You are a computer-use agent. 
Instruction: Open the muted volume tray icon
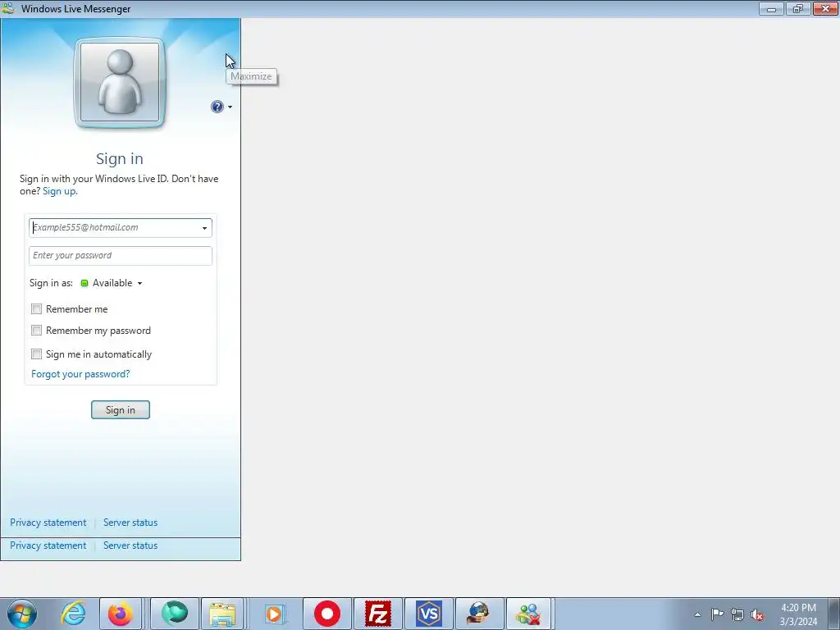[757, 614]
